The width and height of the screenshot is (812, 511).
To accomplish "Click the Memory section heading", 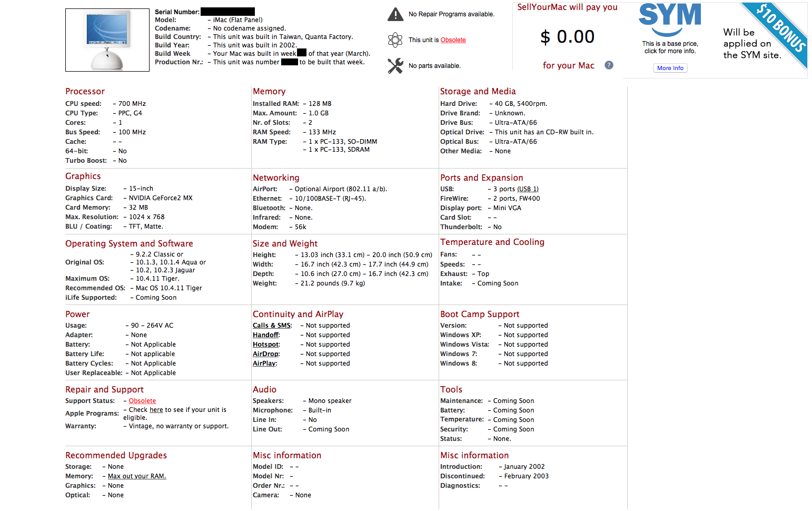I will tap(269, 92).
